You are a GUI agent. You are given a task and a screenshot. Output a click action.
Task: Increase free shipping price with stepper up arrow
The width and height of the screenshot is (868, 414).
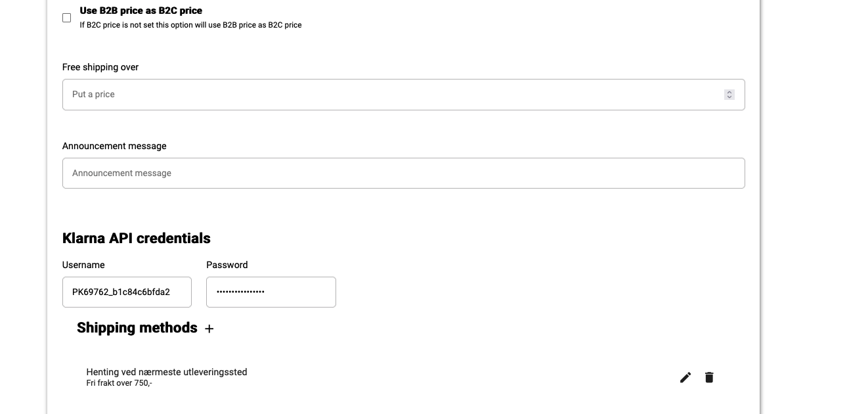[x=729, y=92]
